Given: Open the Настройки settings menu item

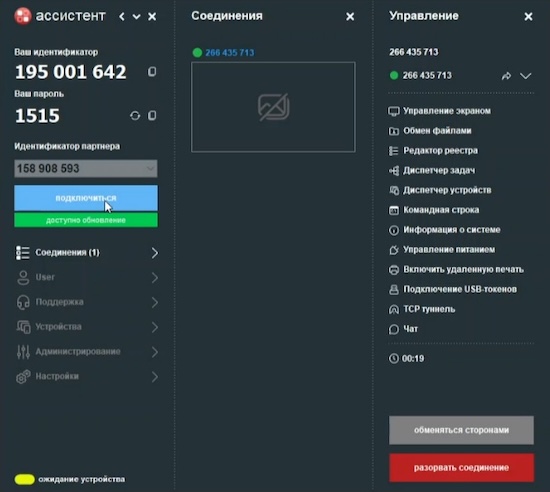Looking at the screenshot, I should (x=87, y=377).
